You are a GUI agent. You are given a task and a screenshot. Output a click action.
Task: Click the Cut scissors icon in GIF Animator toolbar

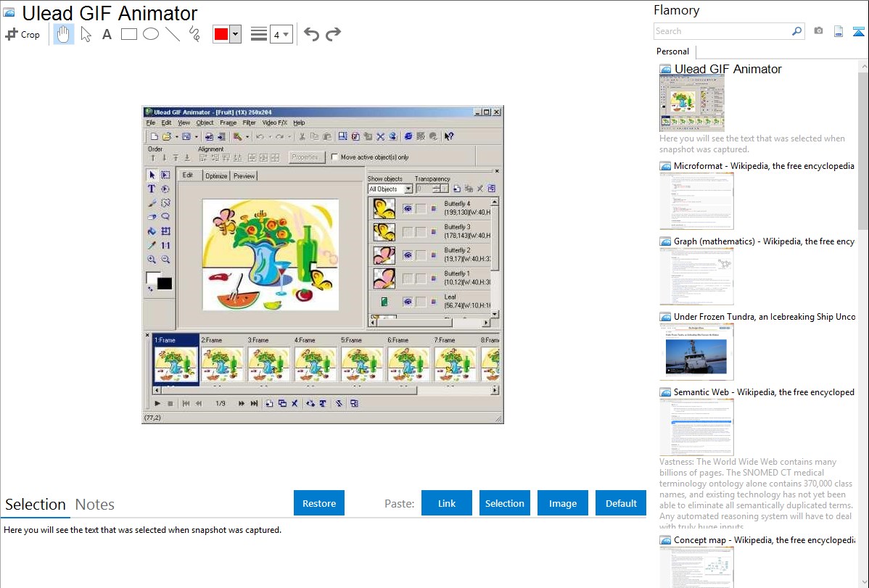point(302,136)
